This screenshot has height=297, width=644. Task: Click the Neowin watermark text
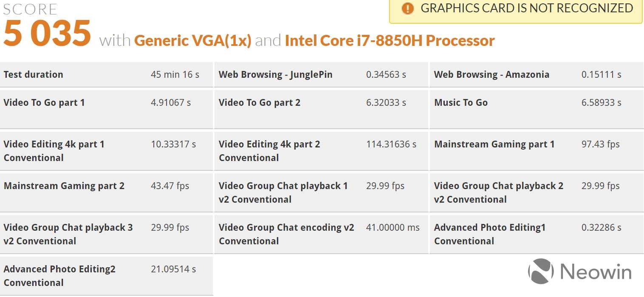click(596, 272)
